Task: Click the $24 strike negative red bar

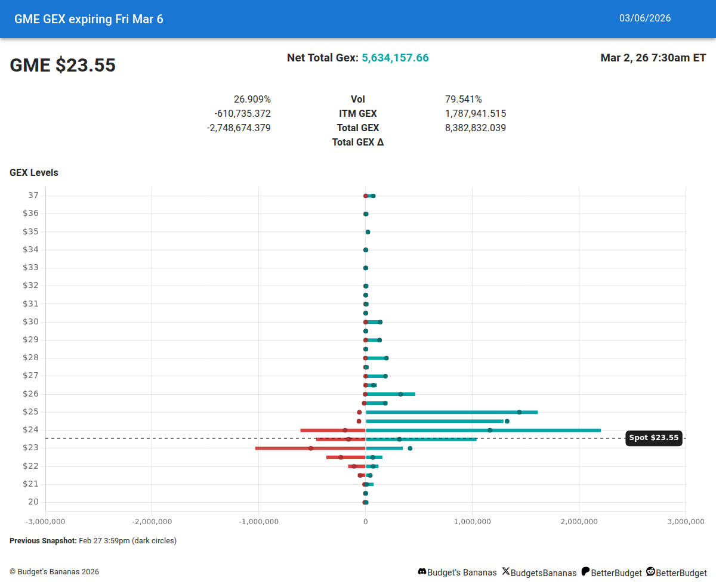Action: pos(333,430)
